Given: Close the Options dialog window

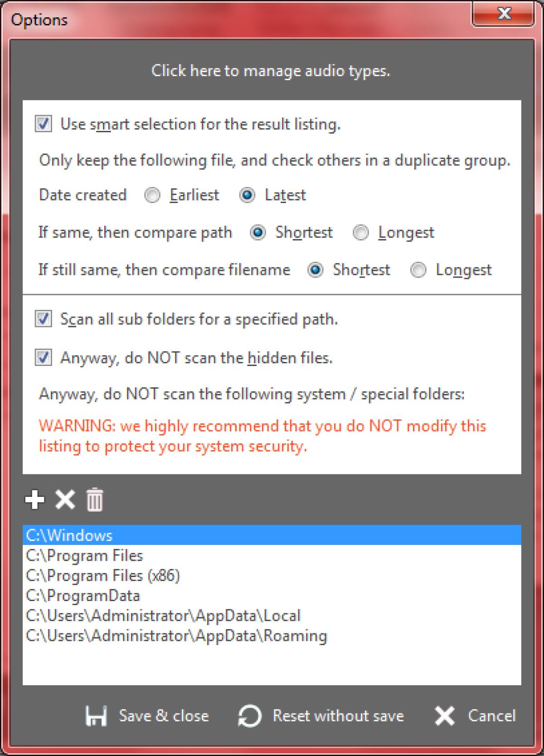Looking at the screenshot, I should 504,14.
